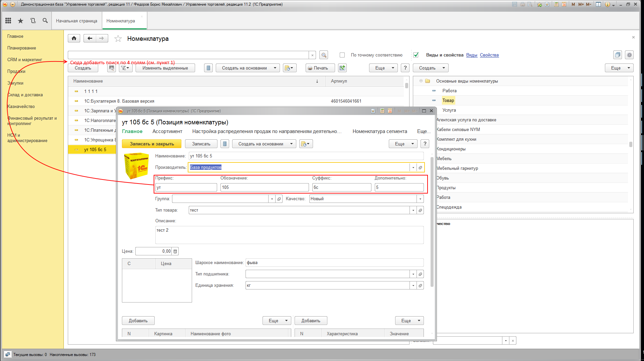Enable the По точному соответствию checkbox
This screenshot has height=361, width=644.
[342, 55]
